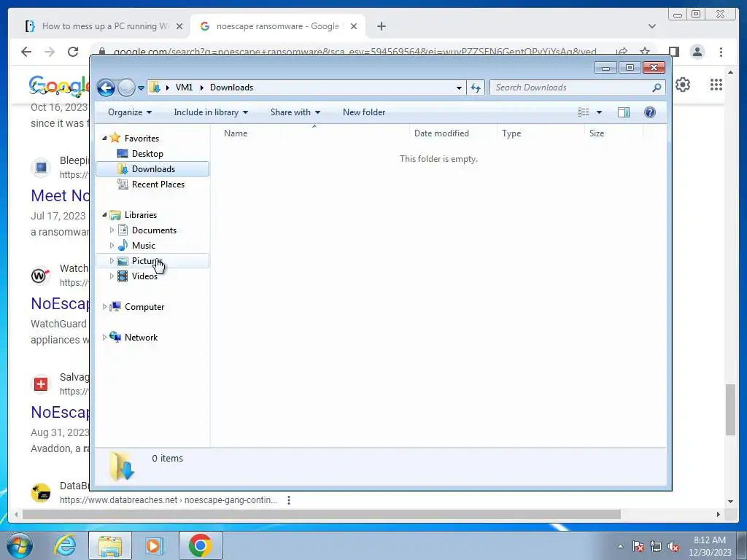Reload the Chrome page
Screen dimensions: 747x560
pyautogui.click(x=72, y=52)
